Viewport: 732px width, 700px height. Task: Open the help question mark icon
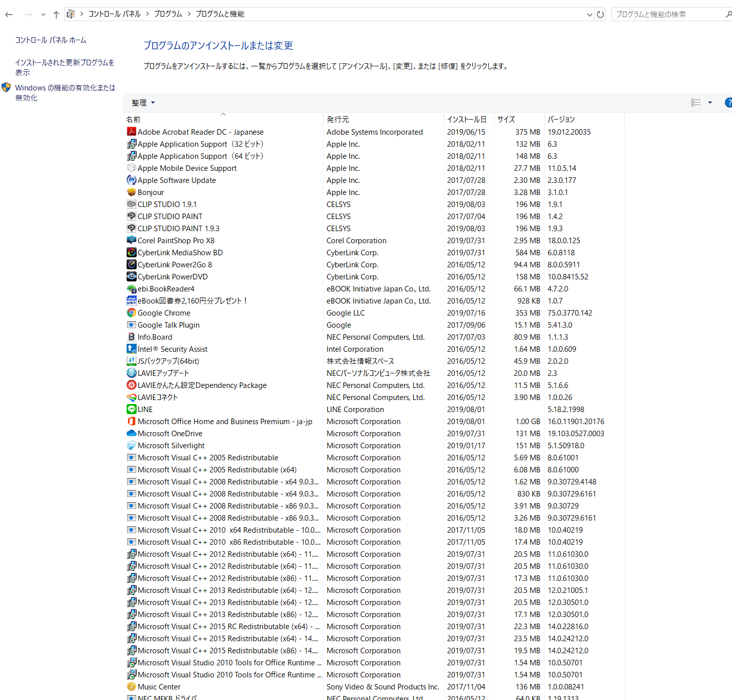[728, 103]
